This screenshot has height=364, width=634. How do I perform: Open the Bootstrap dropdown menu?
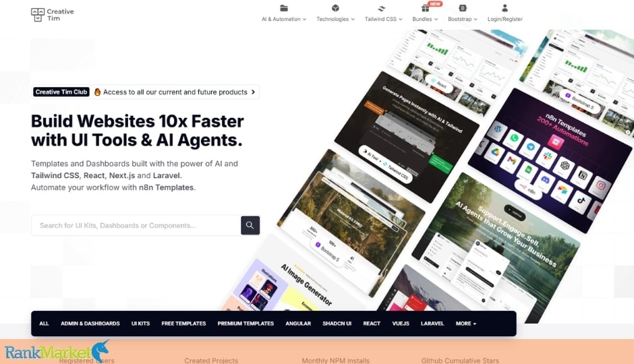pos(463,19)
